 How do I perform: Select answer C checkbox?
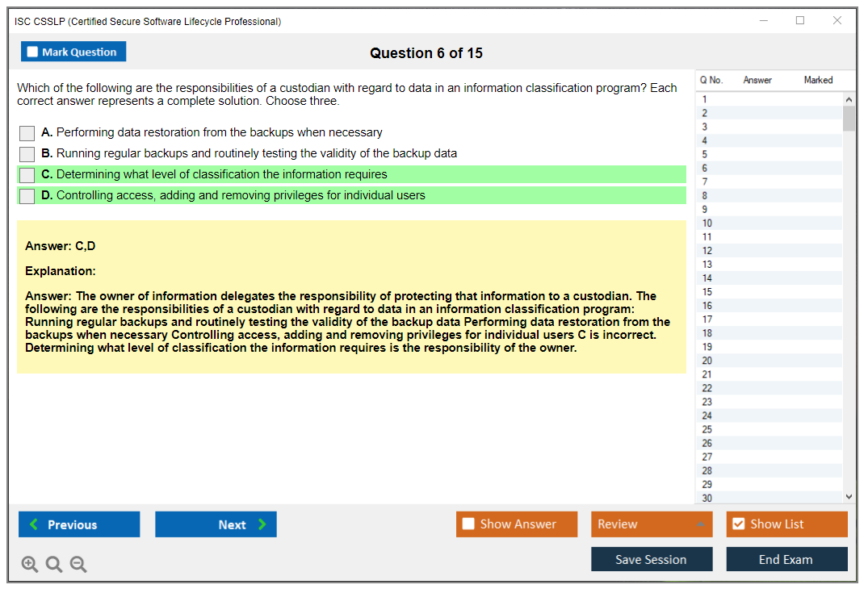(x=27, y=175)
